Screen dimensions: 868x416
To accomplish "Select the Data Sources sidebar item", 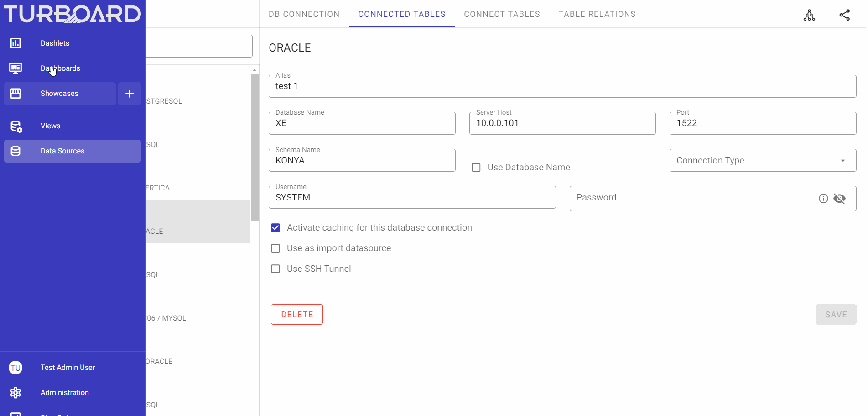I will [x=73, y=151].
